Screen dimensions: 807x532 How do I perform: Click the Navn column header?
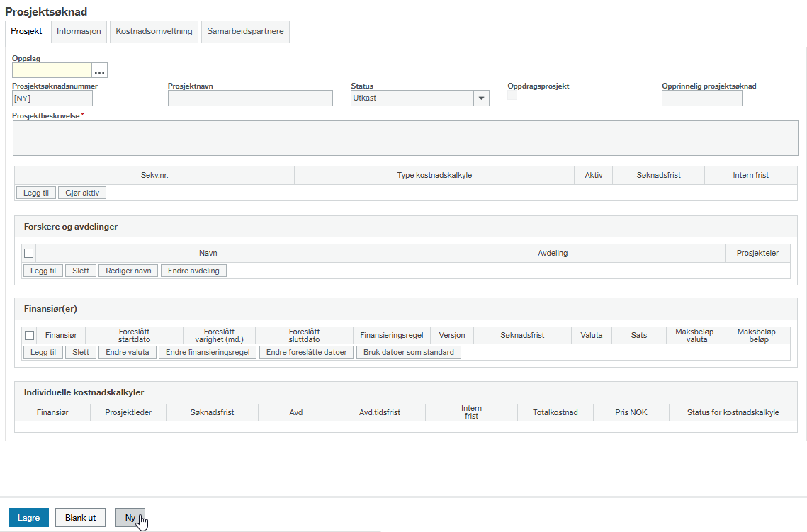click(208, 253)
